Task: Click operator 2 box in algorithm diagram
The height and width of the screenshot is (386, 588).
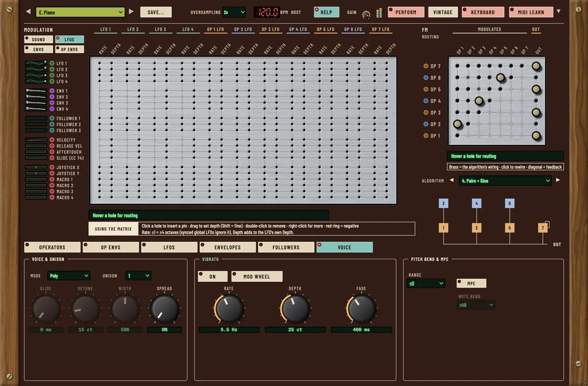Action: click(x=443, y=204)
